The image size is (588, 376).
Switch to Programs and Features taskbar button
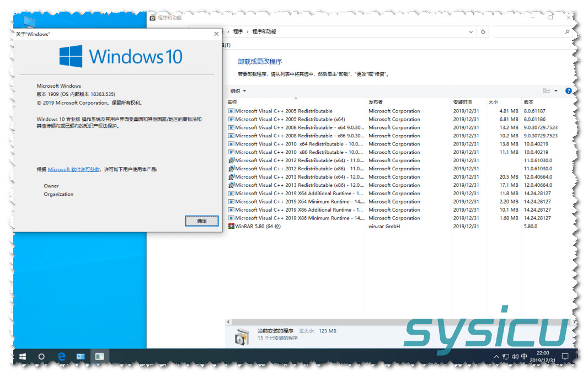[99, 357]
